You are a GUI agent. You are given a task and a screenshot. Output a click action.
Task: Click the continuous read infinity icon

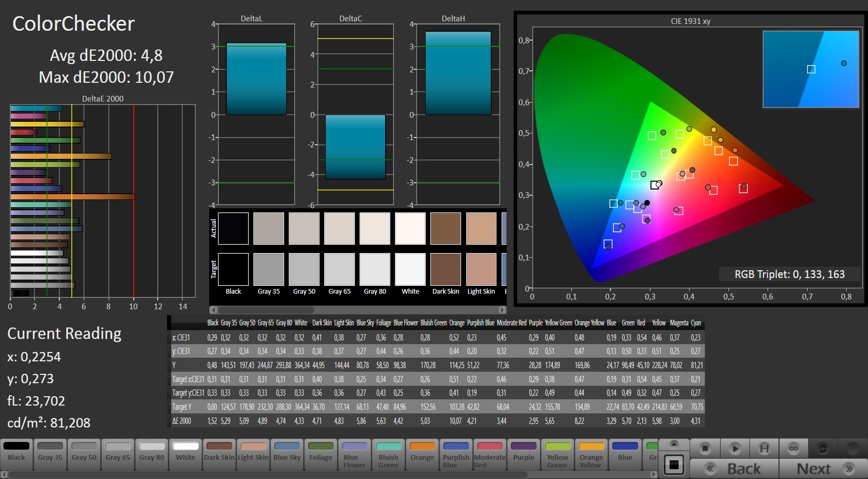click(x=793, y=448)
